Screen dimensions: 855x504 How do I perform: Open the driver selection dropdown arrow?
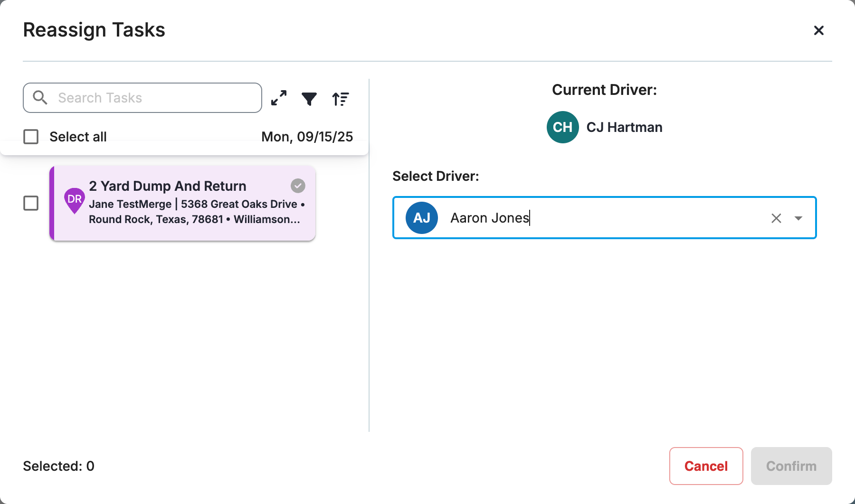[x=799, y=218]
